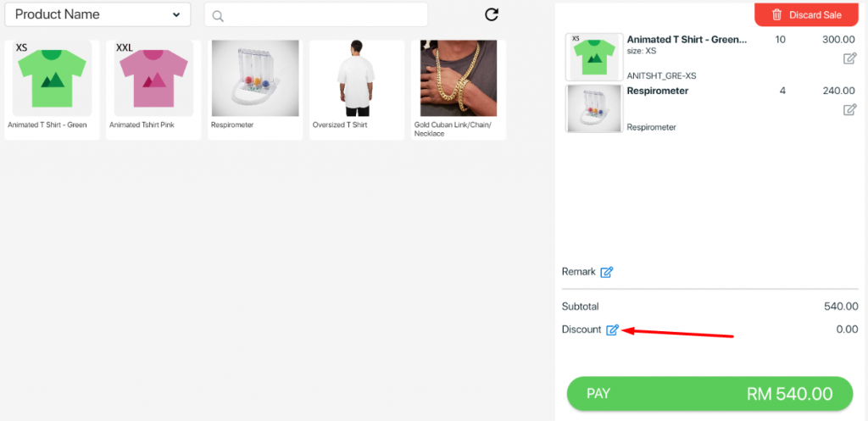Open the Remark edit icon

(607, 272)
